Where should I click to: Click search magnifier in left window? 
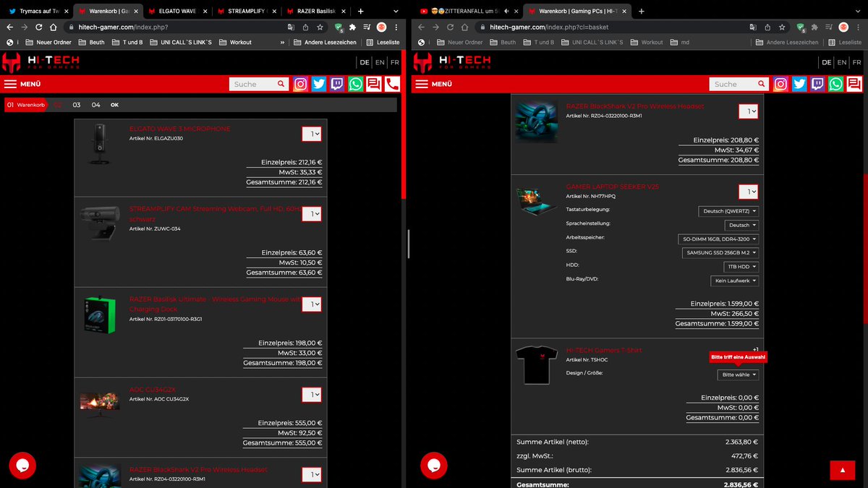[281, 84]
